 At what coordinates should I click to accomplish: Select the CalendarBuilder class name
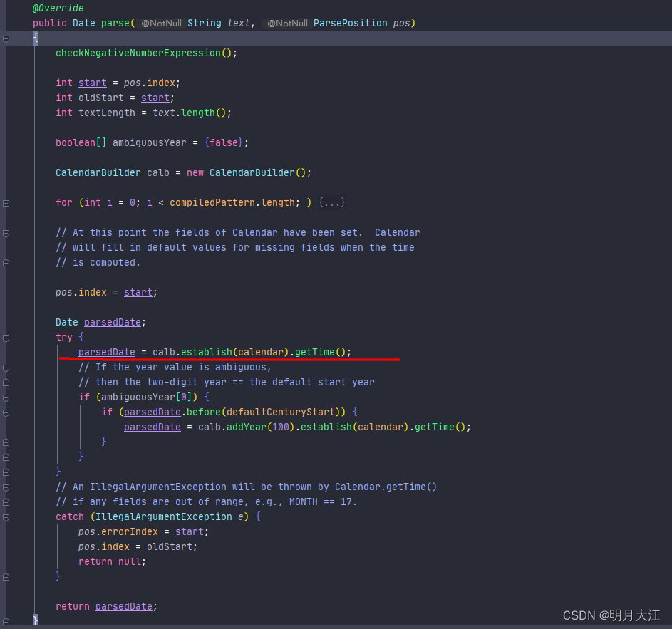98,172
